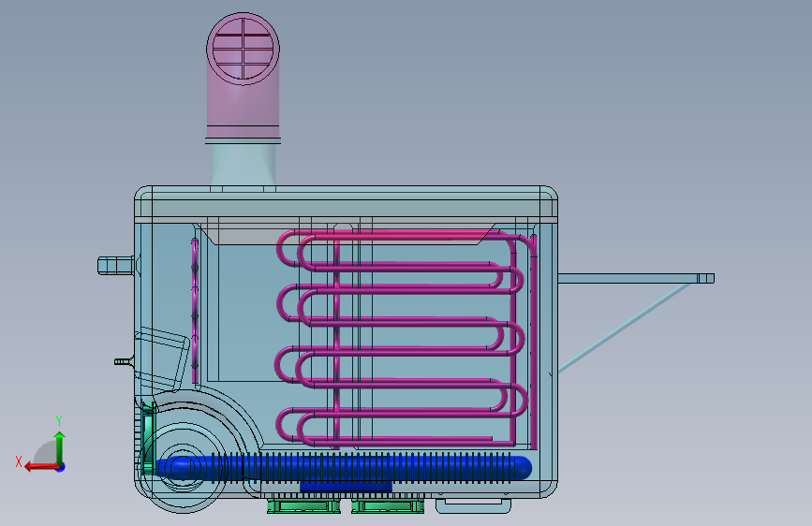Select the purple circular vent grille

[x=243, y=50]
